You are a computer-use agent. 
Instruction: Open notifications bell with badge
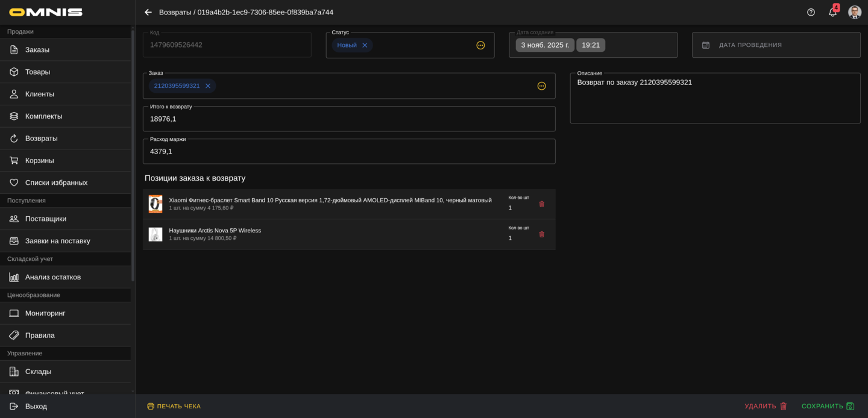coord(832,12)
